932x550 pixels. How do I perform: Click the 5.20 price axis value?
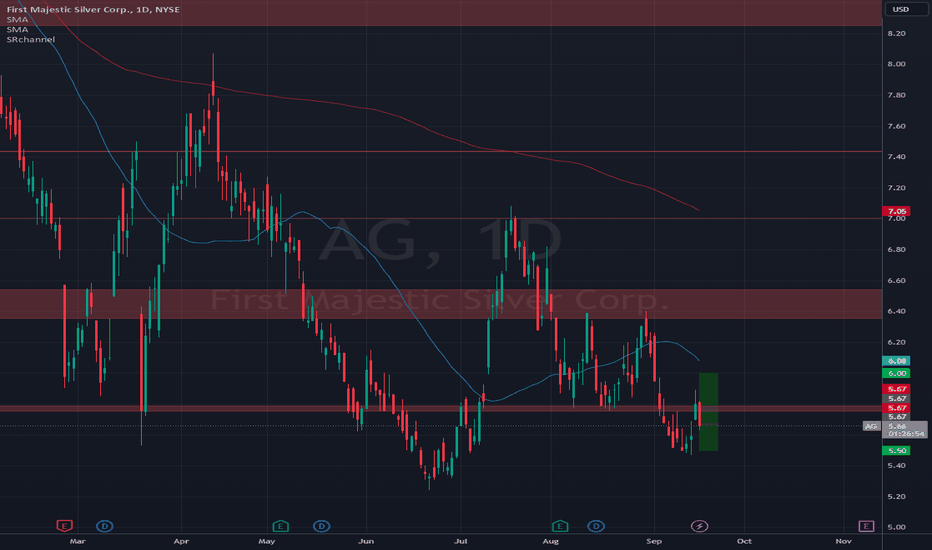pyautogui.click(x=896, y=496)
